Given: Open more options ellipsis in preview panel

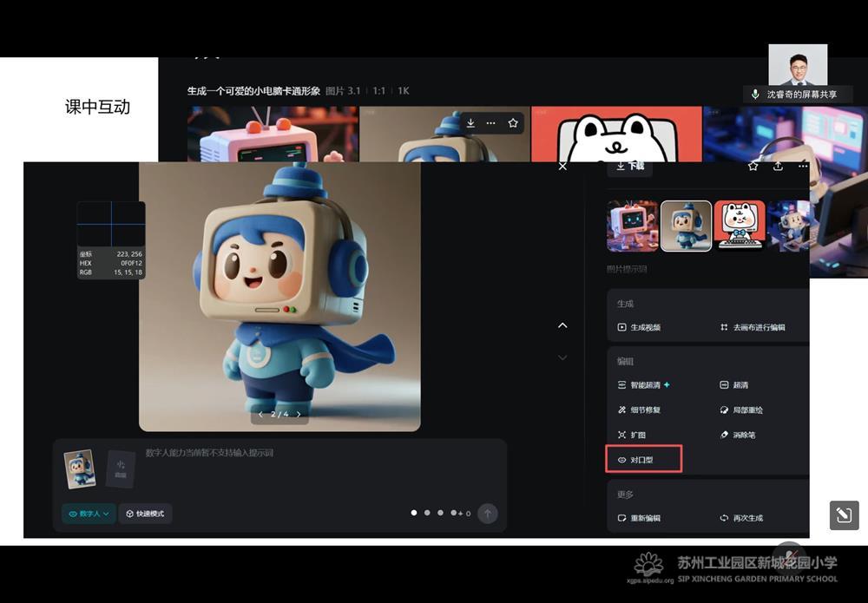Looking at the screenshot, I should [802, 166].
